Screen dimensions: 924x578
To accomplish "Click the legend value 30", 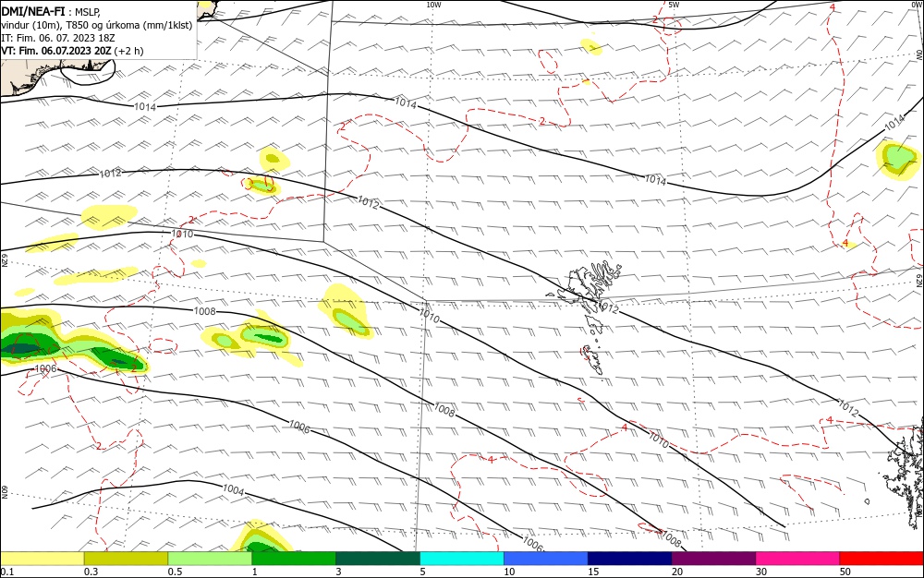I will point(761,572).
